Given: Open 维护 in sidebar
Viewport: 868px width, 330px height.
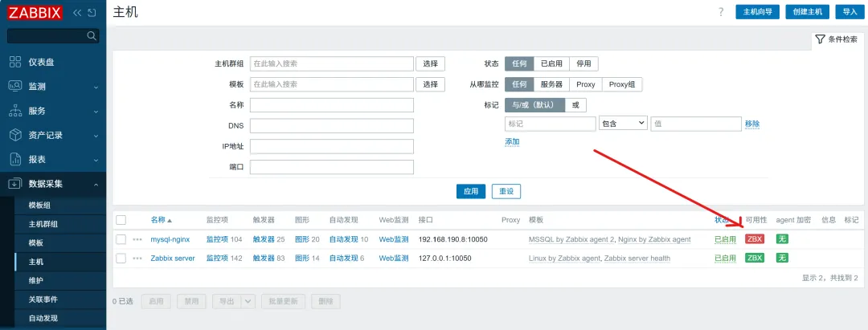Looking at the screenshot, I should (x=36, y=280).
